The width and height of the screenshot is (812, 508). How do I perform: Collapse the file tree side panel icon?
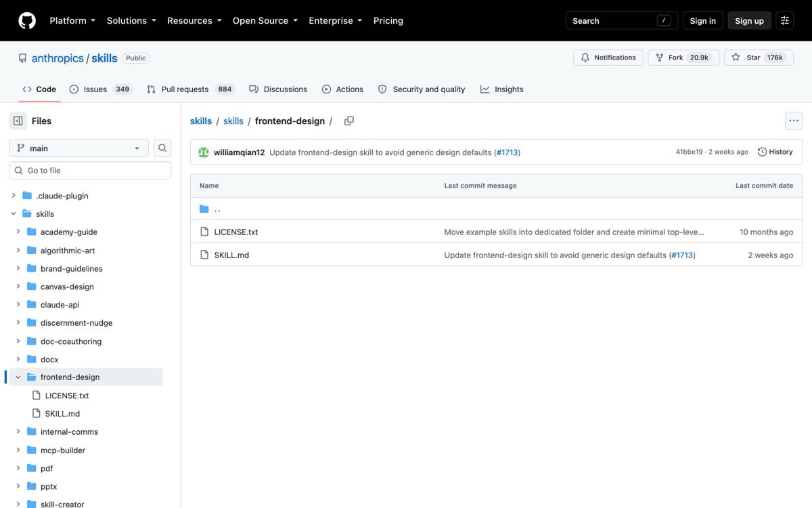pyautogui.click(x=18, y=121)
